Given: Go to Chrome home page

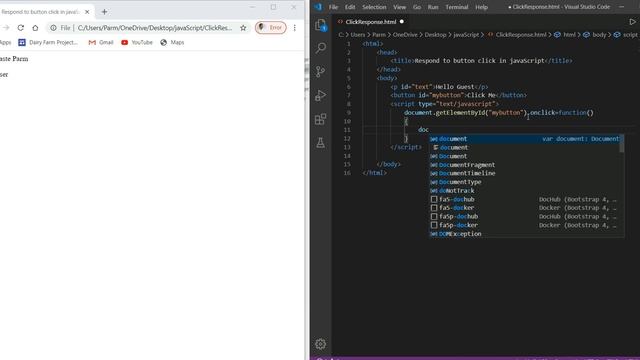Looking at the screenshot, I should [x=36, y=28].
